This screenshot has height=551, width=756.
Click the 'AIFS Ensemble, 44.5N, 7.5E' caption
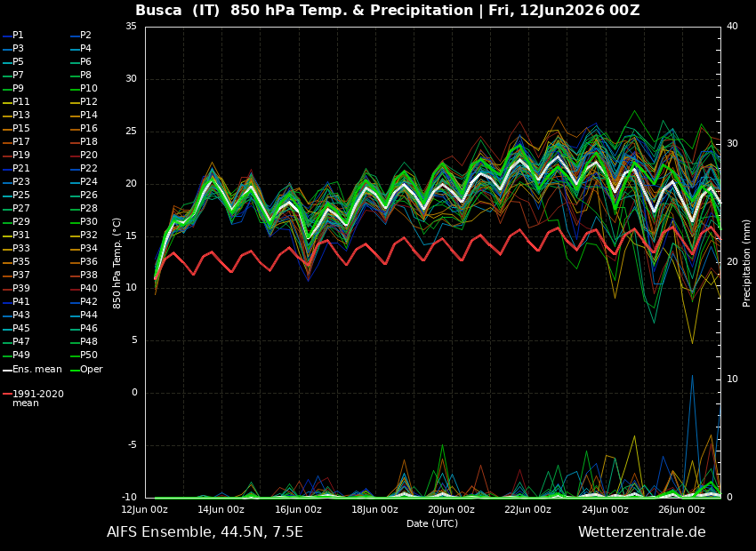click(205, 532)
